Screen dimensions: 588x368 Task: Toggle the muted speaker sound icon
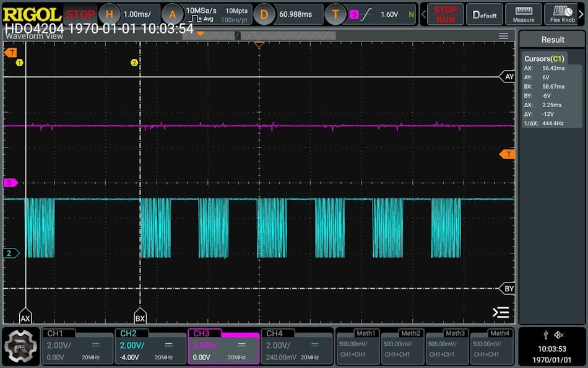tap(559, 335)
